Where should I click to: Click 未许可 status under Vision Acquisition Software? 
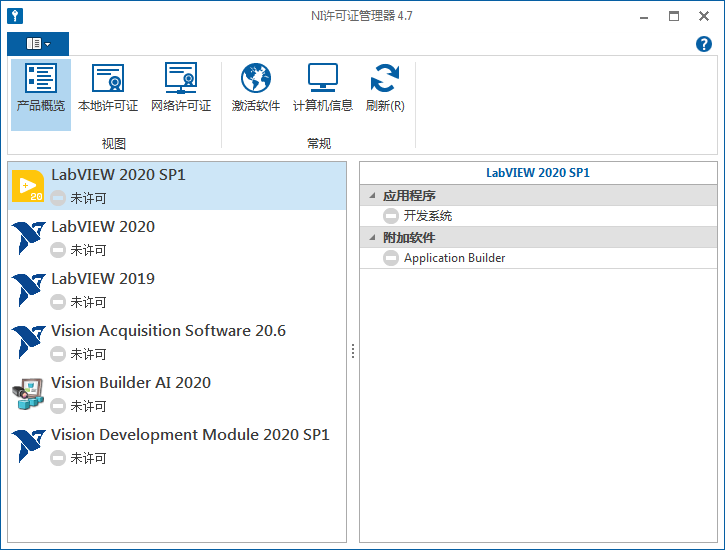88,354
